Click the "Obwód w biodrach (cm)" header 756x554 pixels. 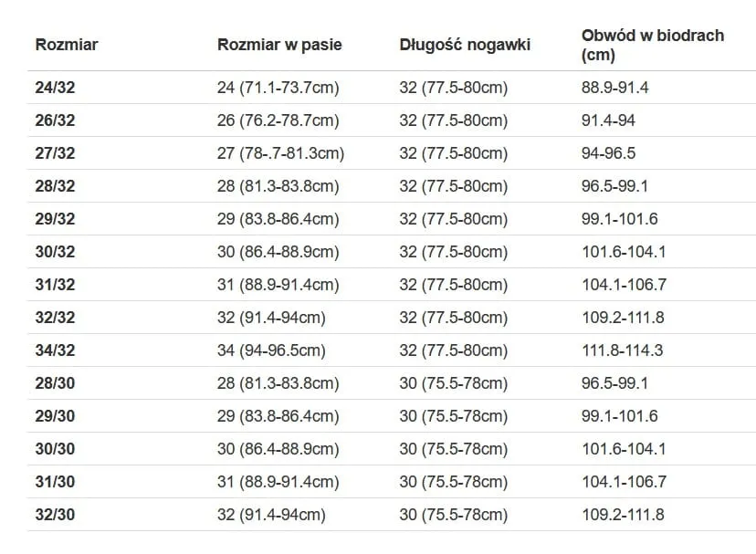(653, 45)
